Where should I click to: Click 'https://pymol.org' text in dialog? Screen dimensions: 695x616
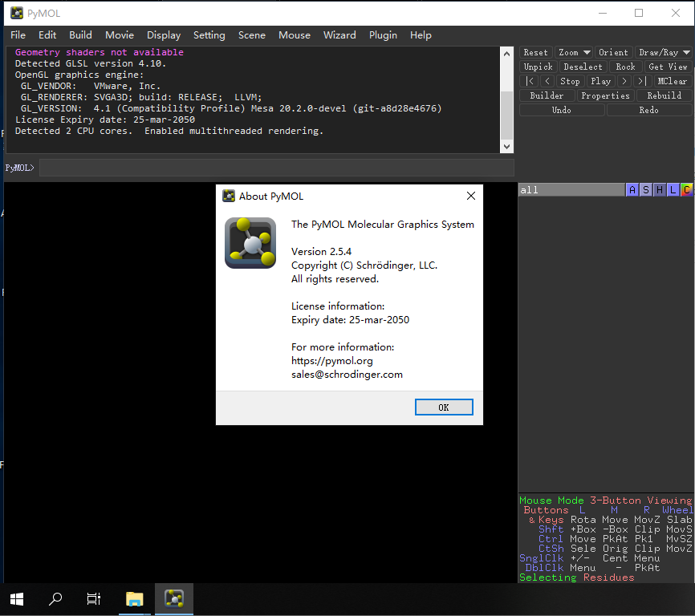pos(332,361)
